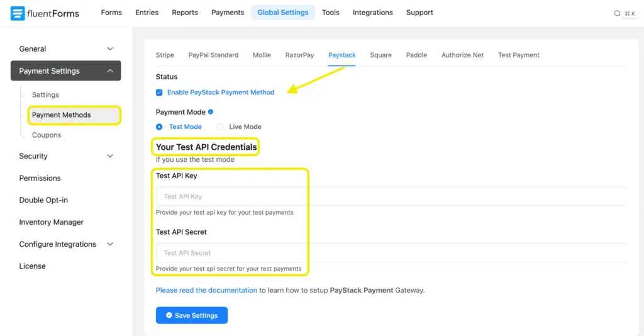Open search with the magnifier icon
644x336 pixels.
[617, 13]
